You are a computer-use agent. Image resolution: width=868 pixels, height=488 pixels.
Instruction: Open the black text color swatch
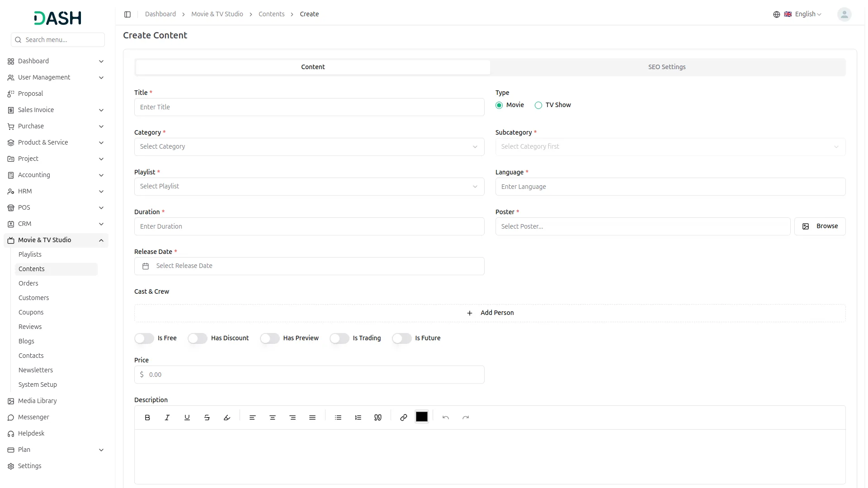(x=422, y=417)
